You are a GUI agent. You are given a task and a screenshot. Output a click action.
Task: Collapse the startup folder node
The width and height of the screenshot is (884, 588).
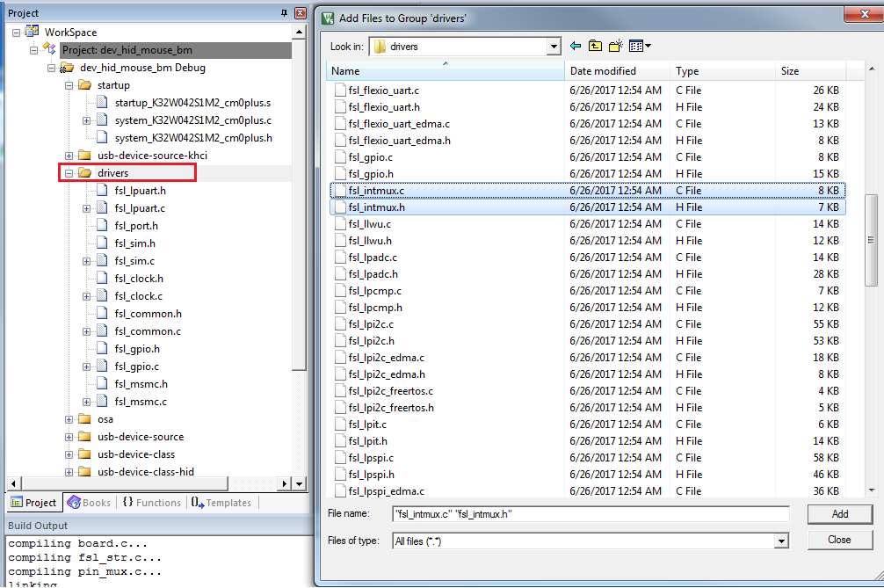pyautogui.click(x=69, y=85)
